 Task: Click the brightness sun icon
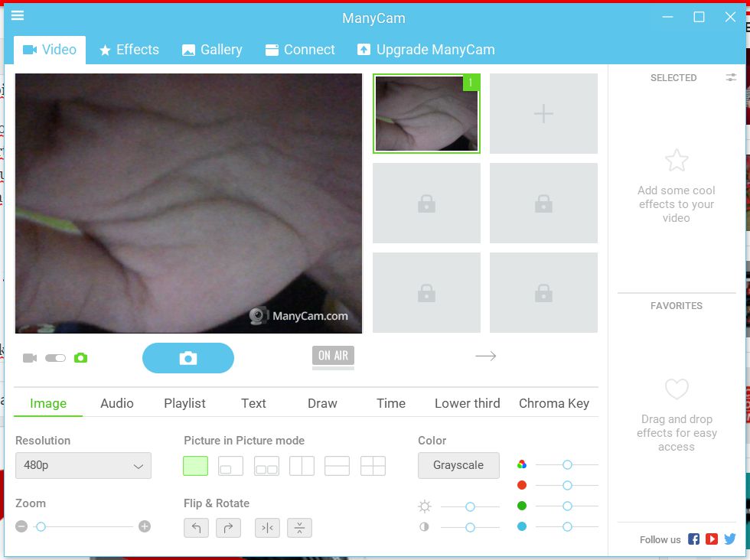pyautogui.click(x=425, y=506)
